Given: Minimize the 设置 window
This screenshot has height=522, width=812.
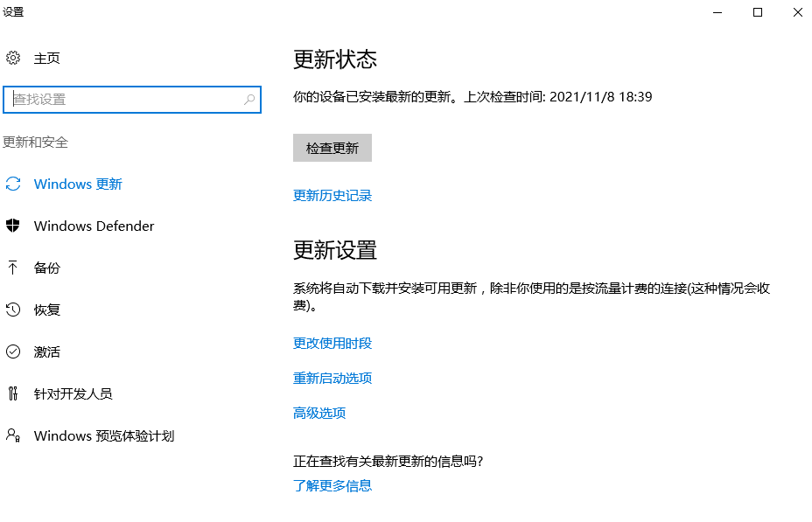Looking at the screenshot, I should (717, 12).
